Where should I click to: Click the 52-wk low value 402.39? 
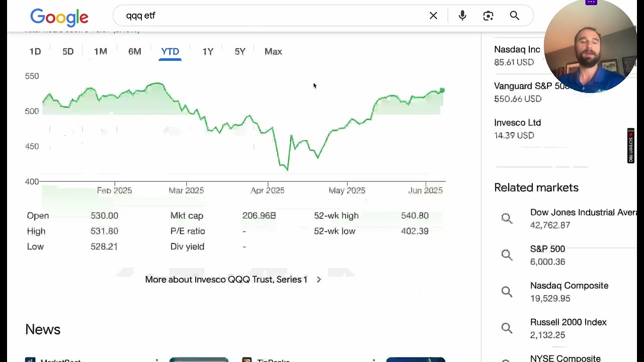415,231
